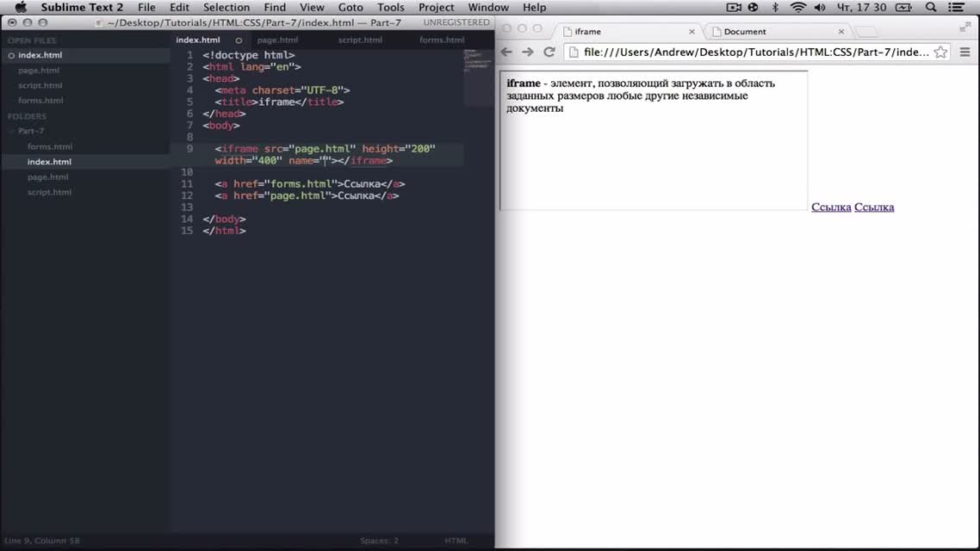The width and height of the screenshot is (980, 551).
Task: Click the battery status icon
Action: coord(903,8)
